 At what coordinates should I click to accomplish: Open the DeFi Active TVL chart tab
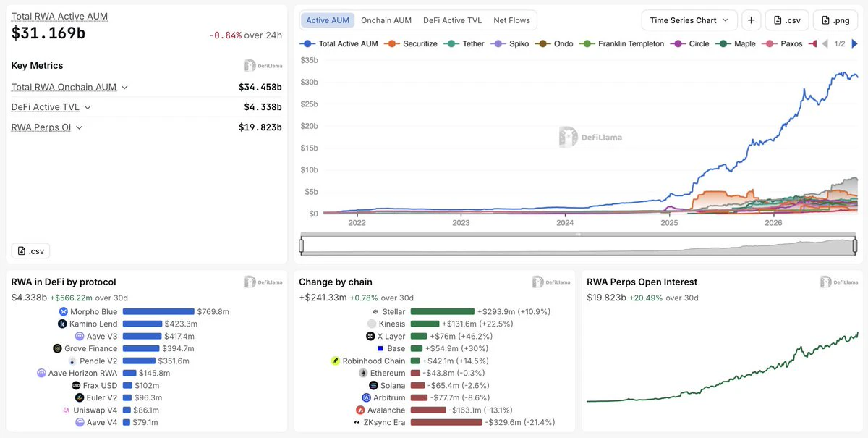pos(452,20)
